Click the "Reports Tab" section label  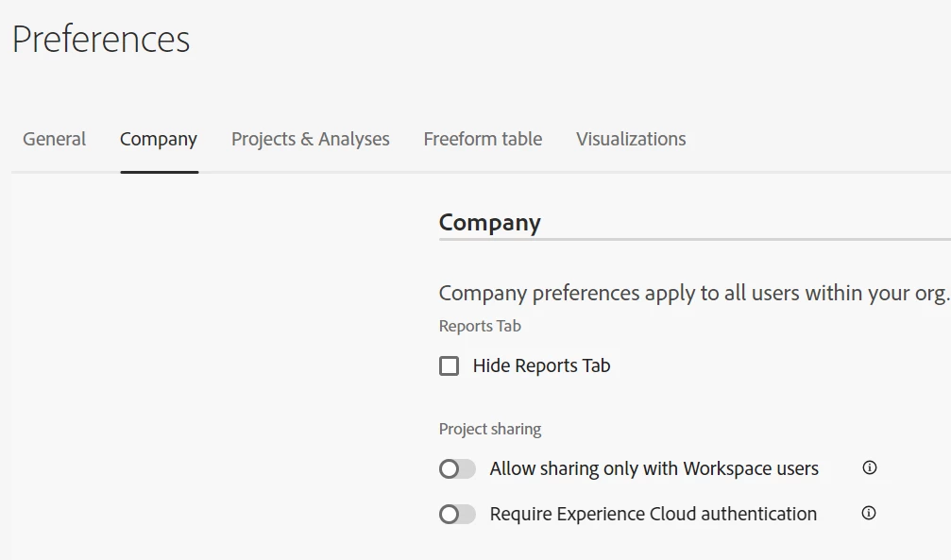pos(480,326)
